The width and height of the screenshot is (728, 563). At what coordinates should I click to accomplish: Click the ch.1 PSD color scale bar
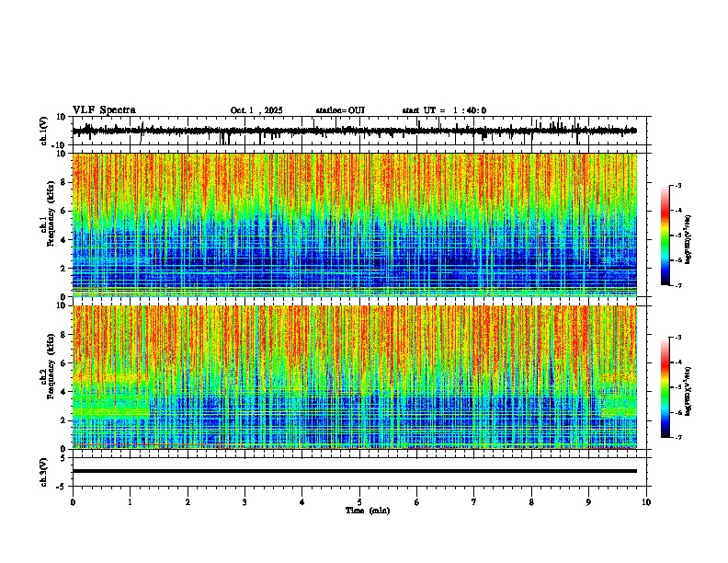pyautogui.click(x=665, y=236)
